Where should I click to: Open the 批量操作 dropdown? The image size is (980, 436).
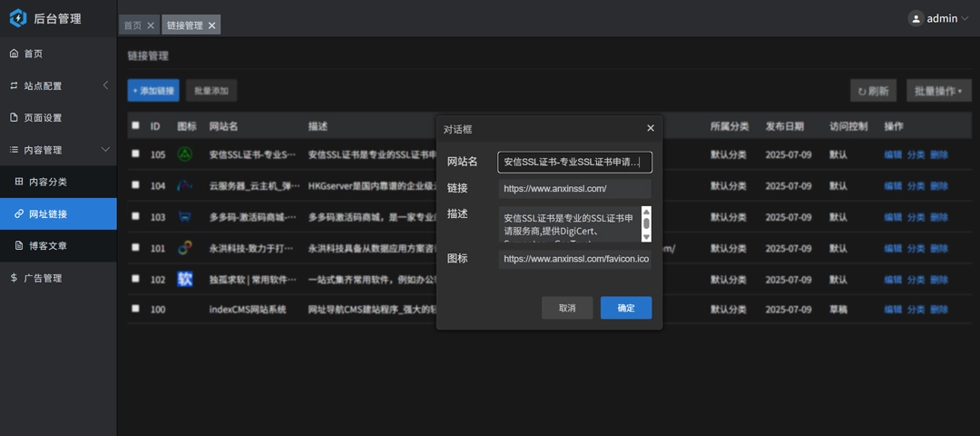tap(939, 91)
